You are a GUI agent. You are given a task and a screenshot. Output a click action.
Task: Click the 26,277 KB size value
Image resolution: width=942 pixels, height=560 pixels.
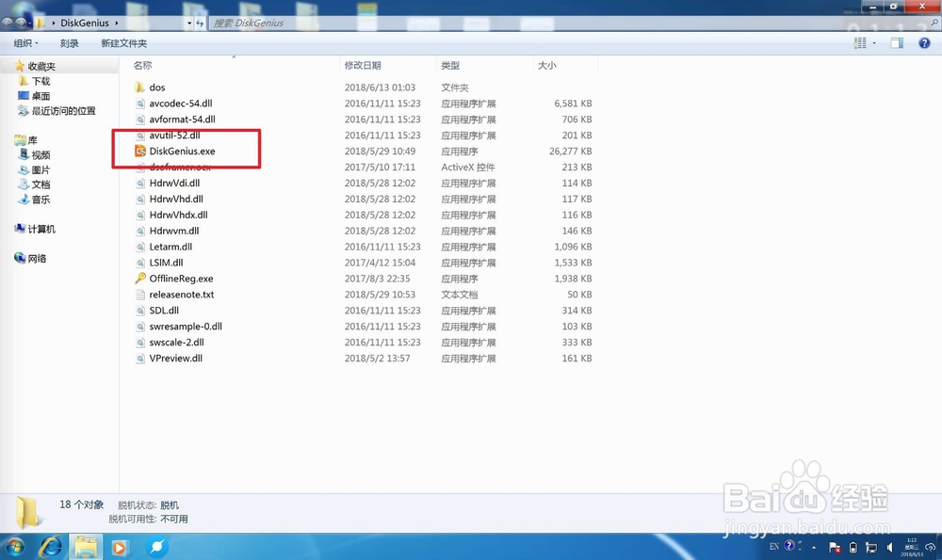[570, 152]
